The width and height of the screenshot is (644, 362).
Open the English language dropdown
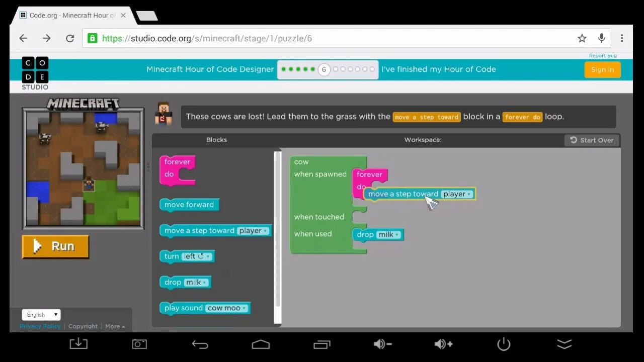[41, 315]
